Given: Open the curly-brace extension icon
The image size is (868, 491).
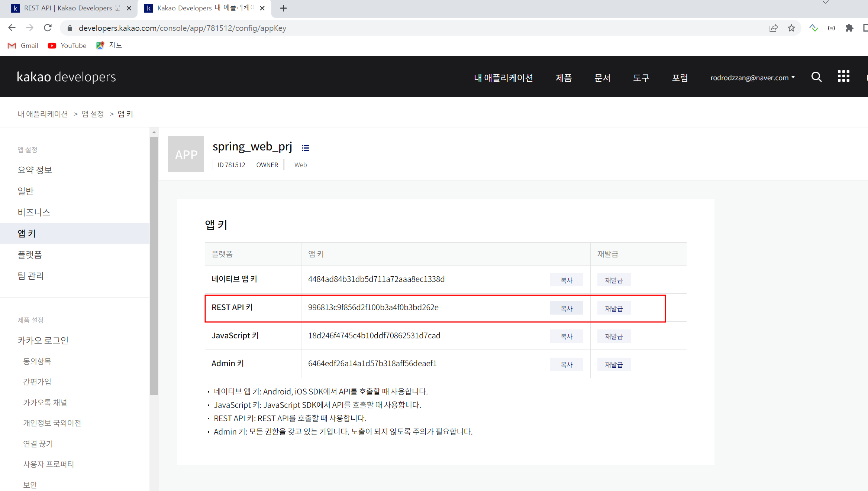Looking at the screenshot, I should pos(832,28).
